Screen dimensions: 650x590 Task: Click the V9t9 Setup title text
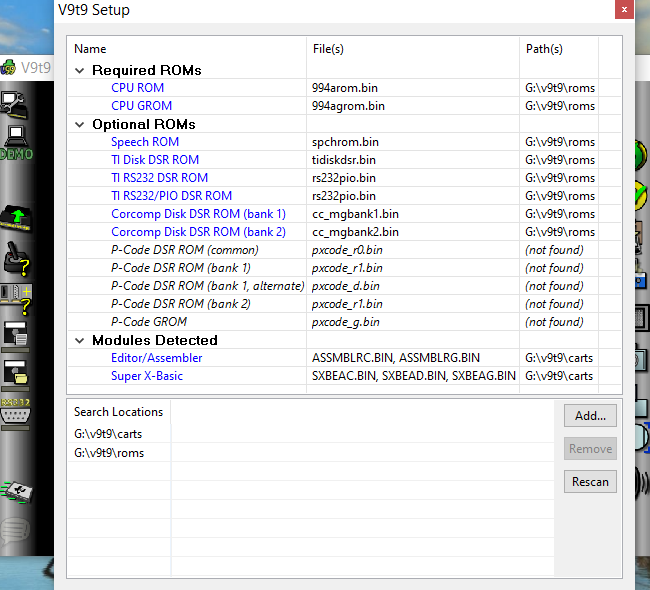[x=94, y=10]
